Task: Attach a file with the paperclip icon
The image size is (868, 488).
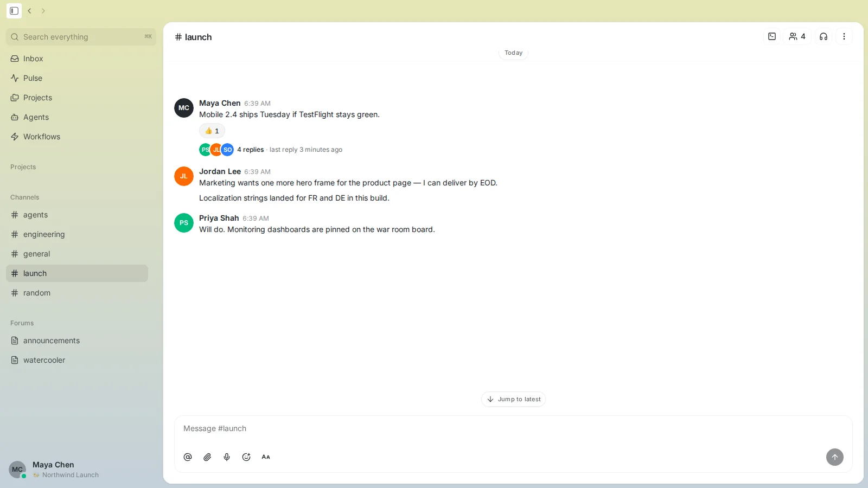Action: [x=207, y=457]
